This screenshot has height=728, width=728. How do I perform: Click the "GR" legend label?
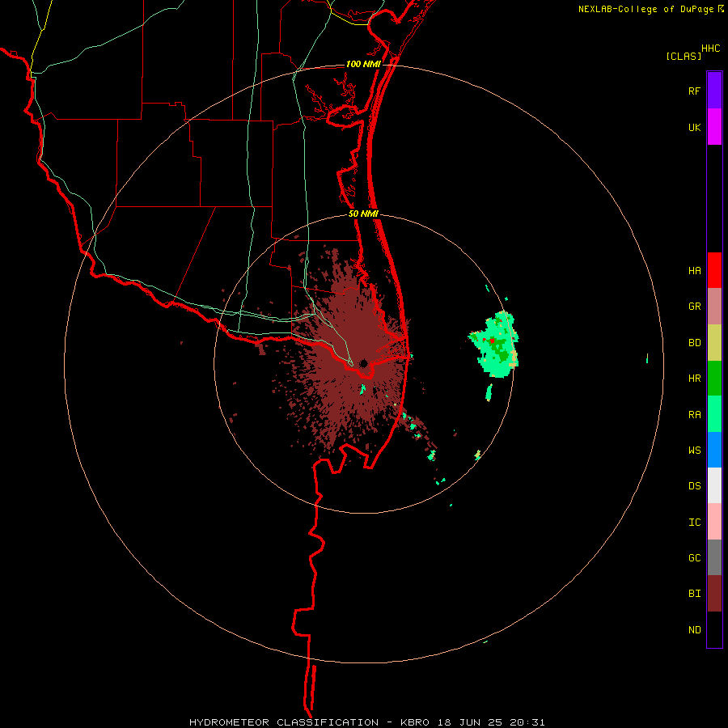click(x=694, y=307)
